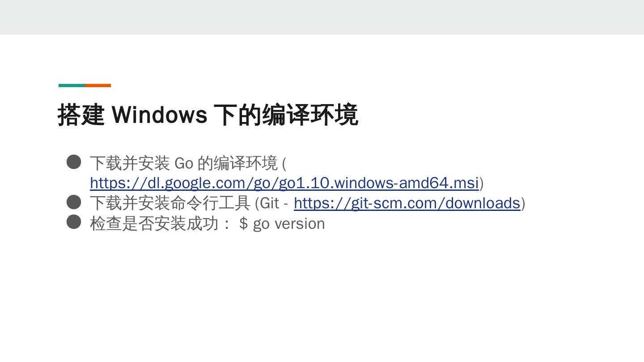Image resolution: width=644 pixels, height=362 pixels.
Task: Open the go1.10.windows-amd64.msi download link
Action: tap(284, 183)
